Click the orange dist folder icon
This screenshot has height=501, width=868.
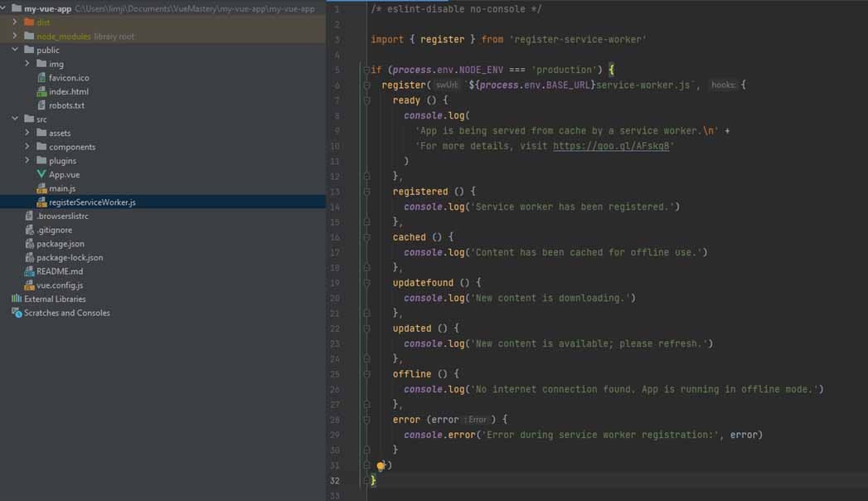pyautogui.click(x=30, y=22)
